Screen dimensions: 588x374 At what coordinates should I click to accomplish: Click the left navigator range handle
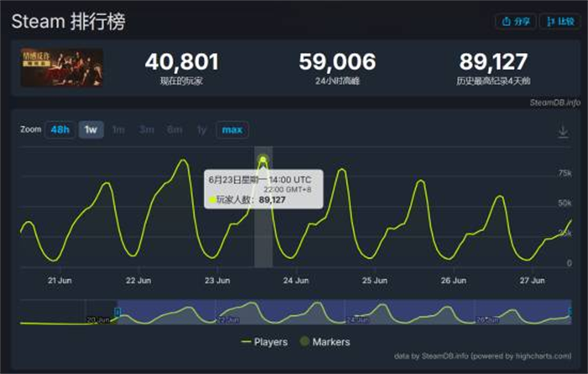(118, 312)
